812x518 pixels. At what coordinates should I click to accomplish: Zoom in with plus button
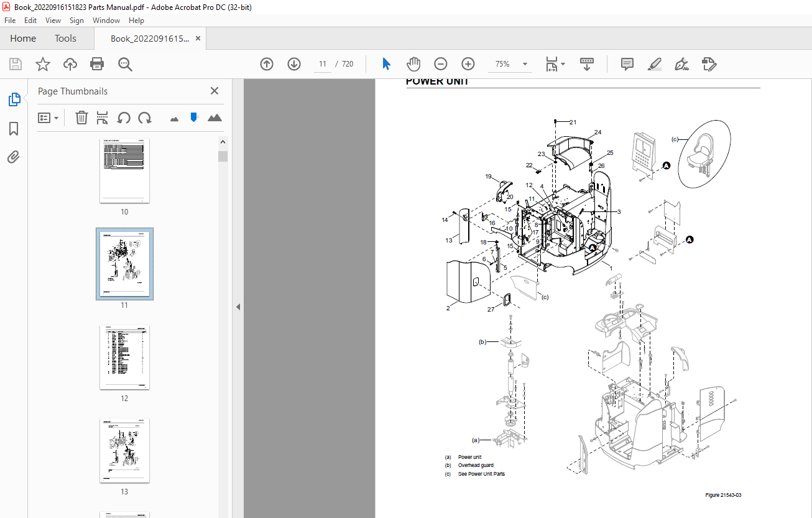(468, 64)
